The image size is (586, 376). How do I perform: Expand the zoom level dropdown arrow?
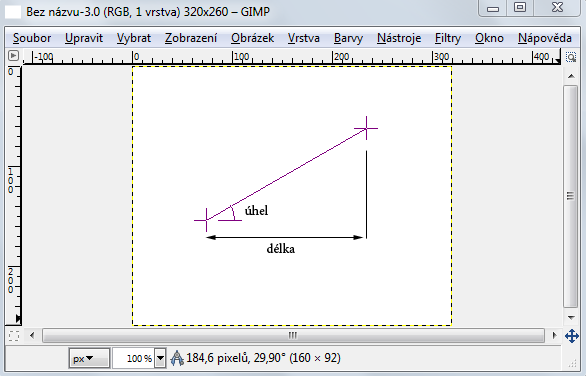click(160, 358)
